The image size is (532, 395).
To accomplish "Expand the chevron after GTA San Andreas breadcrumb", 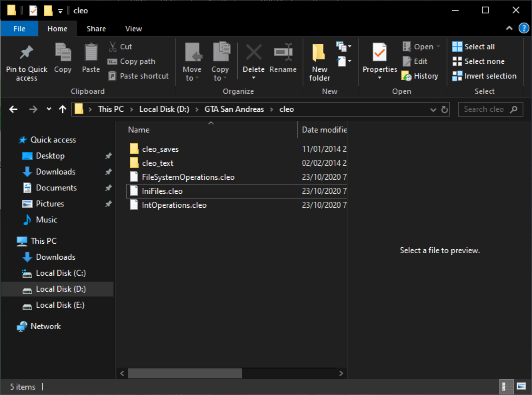I will point(271,109).
